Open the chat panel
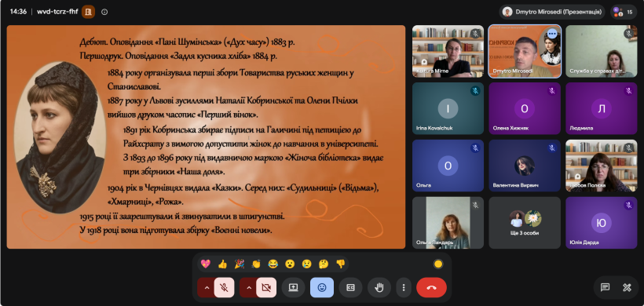 click(605, 287)
